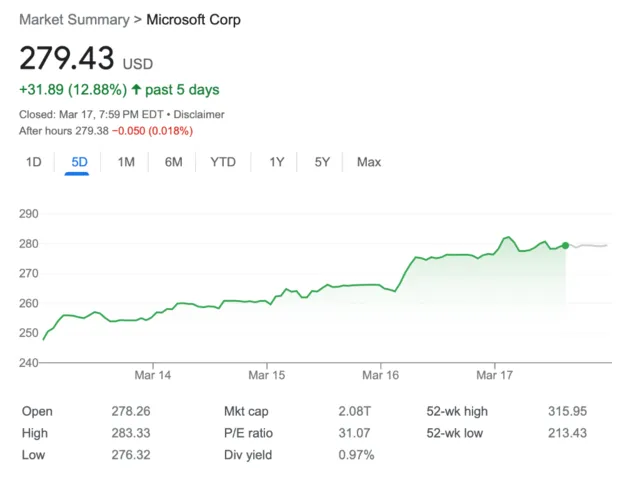
Task: Click the P/E ratio label
Action: (x=249, y=433)
